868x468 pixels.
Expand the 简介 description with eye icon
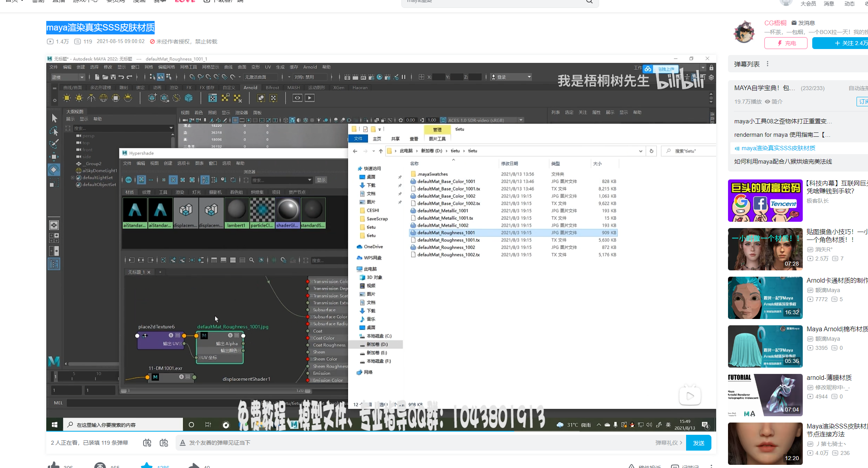773,102
